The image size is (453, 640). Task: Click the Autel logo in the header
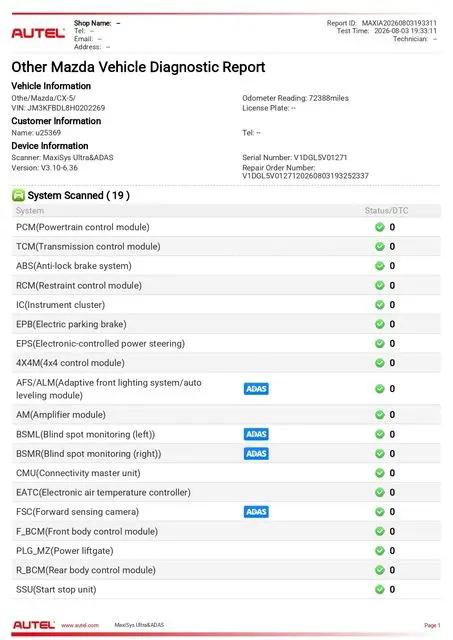tap(38, 33)
